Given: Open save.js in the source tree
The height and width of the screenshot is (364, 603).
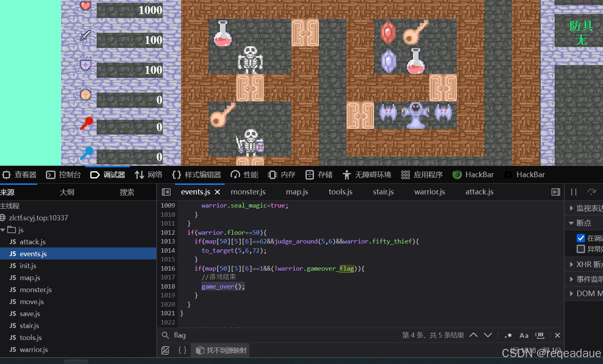Looking at the screenshot, I should [30, 314].
